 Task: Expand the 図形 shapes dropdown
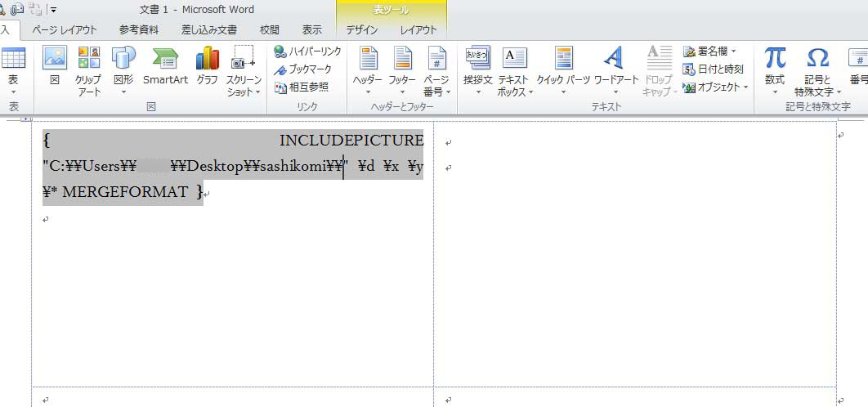[x=123, y=69]
